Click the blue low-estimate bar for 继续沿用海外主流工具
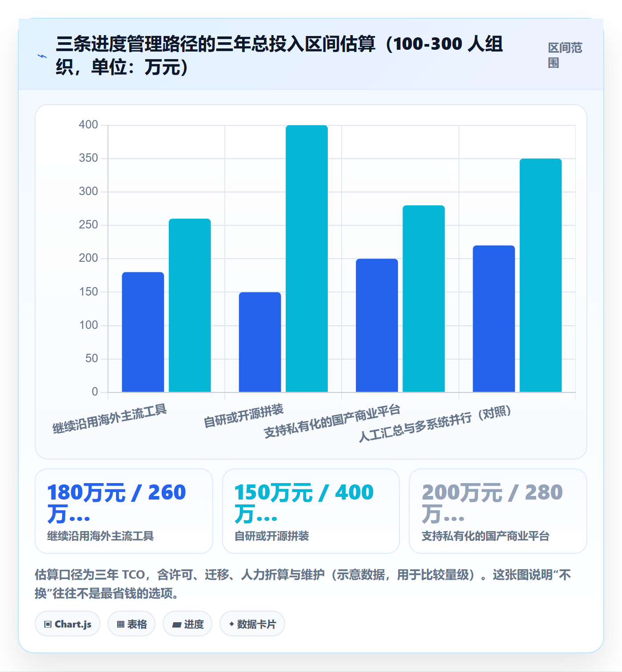The height and width of the screenshot is (672, 622). (143, 332)
